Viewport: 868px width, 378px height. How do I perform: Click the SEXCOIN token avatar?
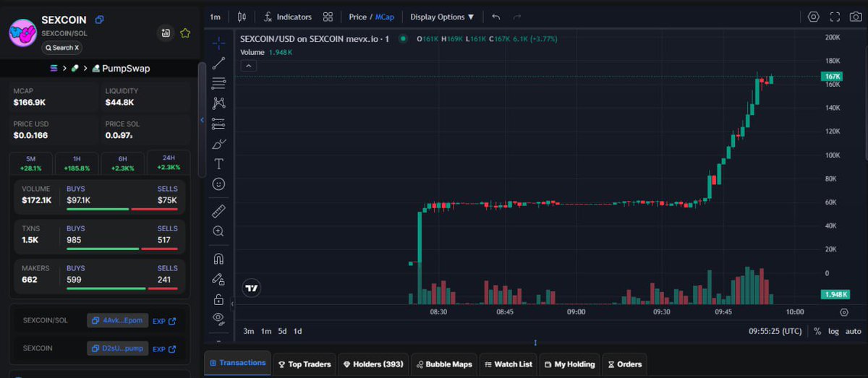click(22, 33)
